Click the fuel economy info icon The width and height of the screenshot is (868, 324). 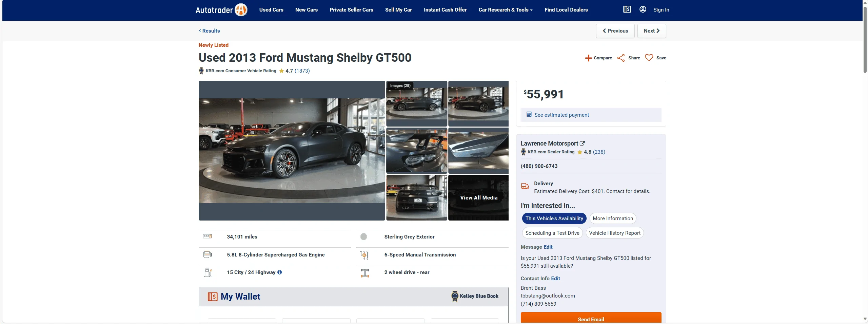[279, 272]
